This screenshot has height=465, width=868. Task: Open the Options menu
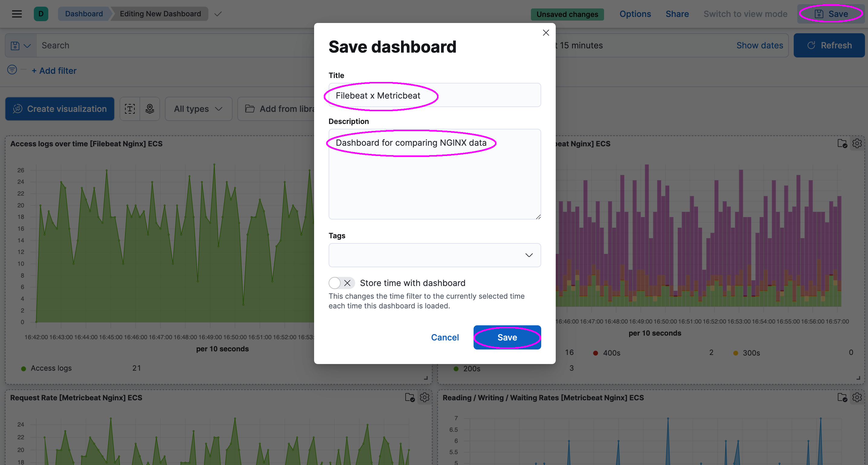tap(635, 14)
